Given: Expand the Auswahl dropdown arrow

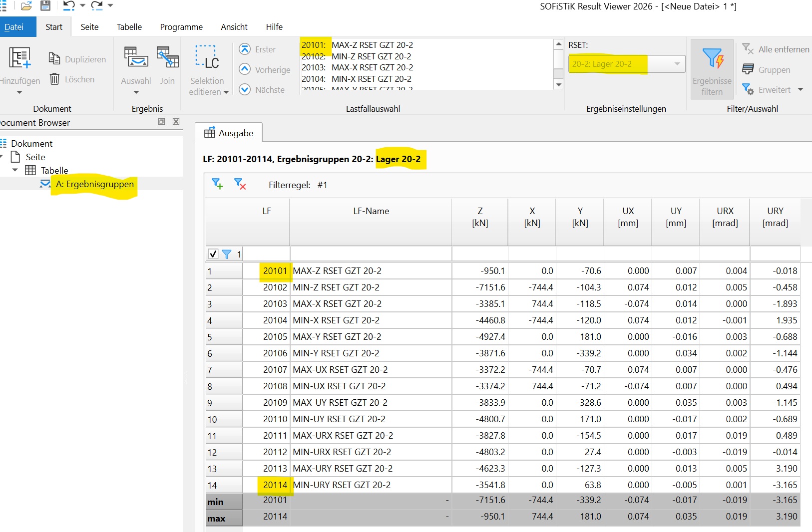Looking at the screenshot, I should coord(136,92).
